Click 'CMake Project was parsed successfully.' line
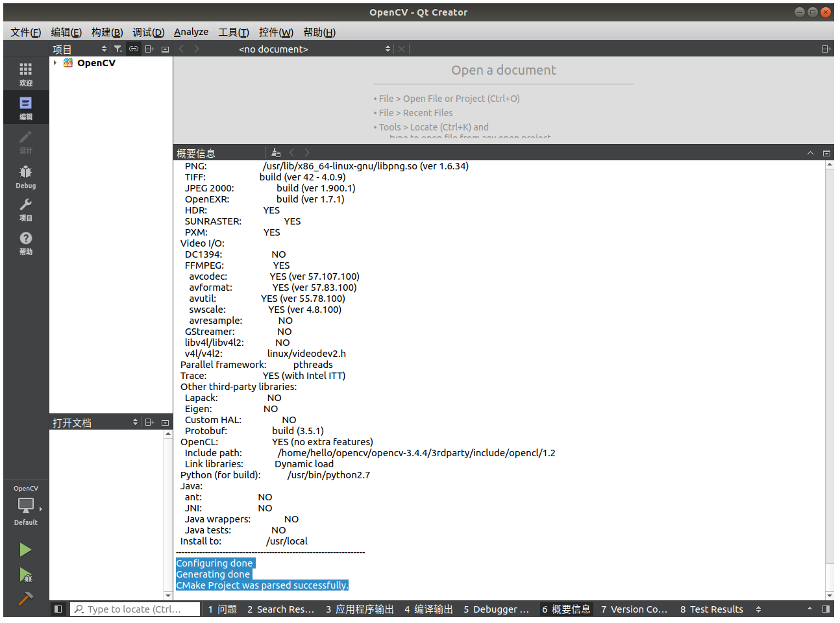 [x=262, y=585]
